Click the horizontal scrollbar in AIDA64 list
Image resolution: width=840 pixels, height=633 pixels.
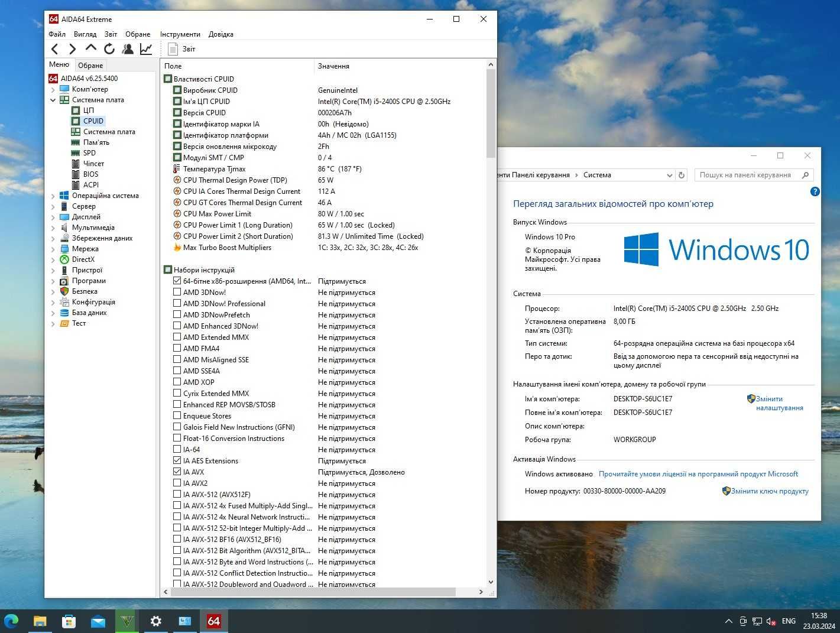point(313,592)
